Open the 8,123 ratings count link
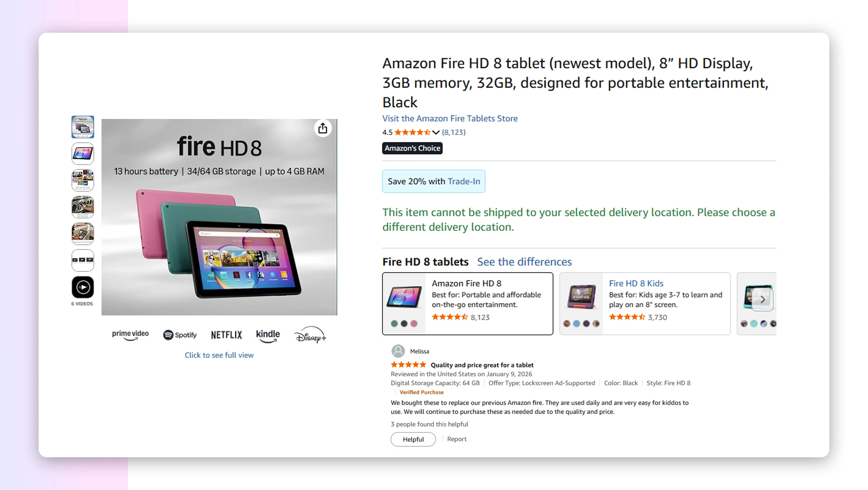The image size is (868, 490). pyautogui.click(x=453, y=132)
